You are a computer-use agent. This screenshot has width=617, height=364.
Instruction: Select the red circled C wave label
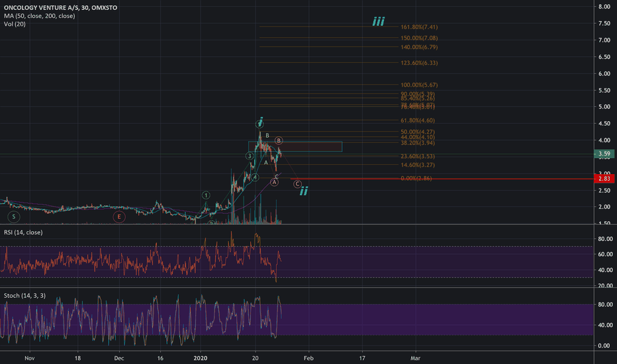(297, 184)
